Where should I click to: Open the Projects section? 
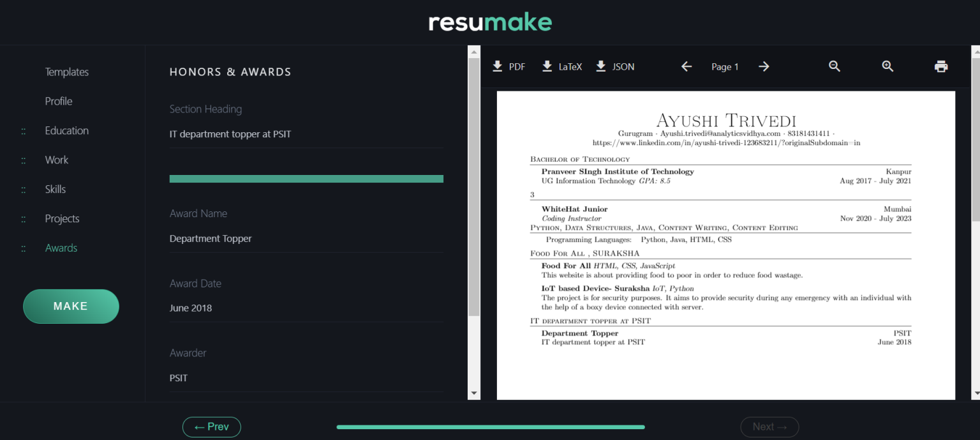click(63, 219)
